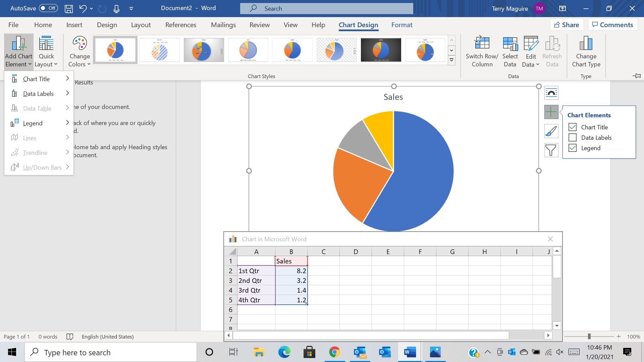The height and width of the screenshot is (362, 644).
Task: Click the Change Colors palette
Action: [79, 52]
